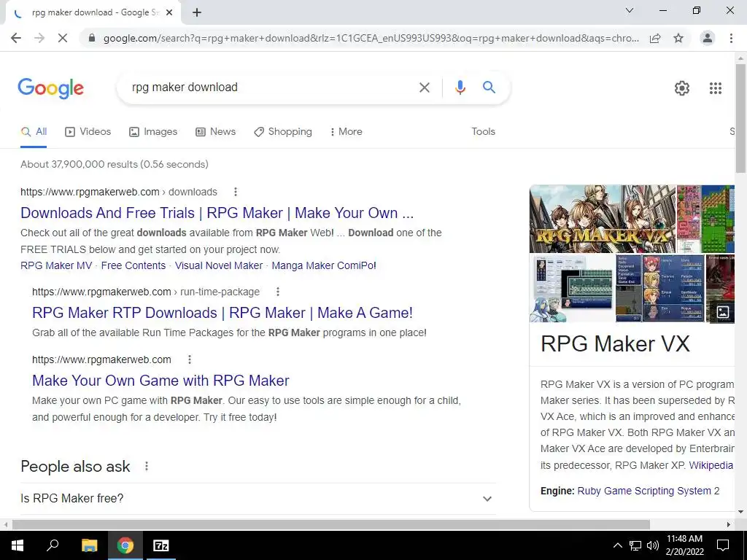Screen dimensions: 747x560
Task: Expand the Is RPG Maker free question
Action: tap(258, 499)
